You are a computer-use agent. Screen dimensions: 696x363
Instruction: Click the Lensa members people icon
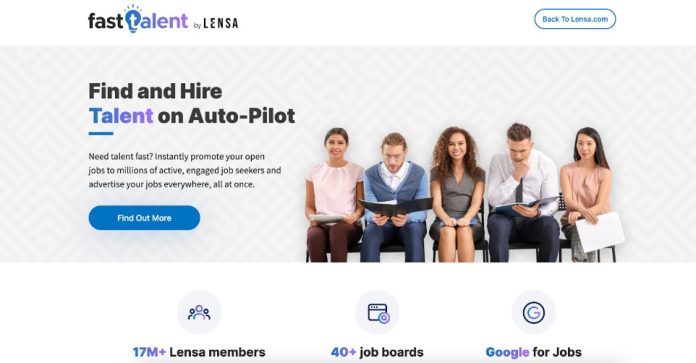pyautogui.click(x=199, y=312)
